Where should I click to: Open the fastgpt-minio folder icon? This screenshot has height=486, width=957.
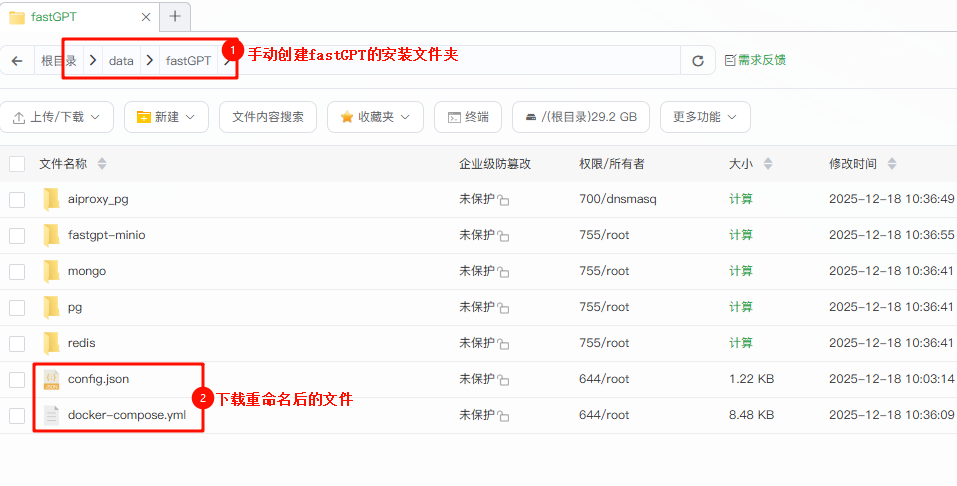pos(52,235)
